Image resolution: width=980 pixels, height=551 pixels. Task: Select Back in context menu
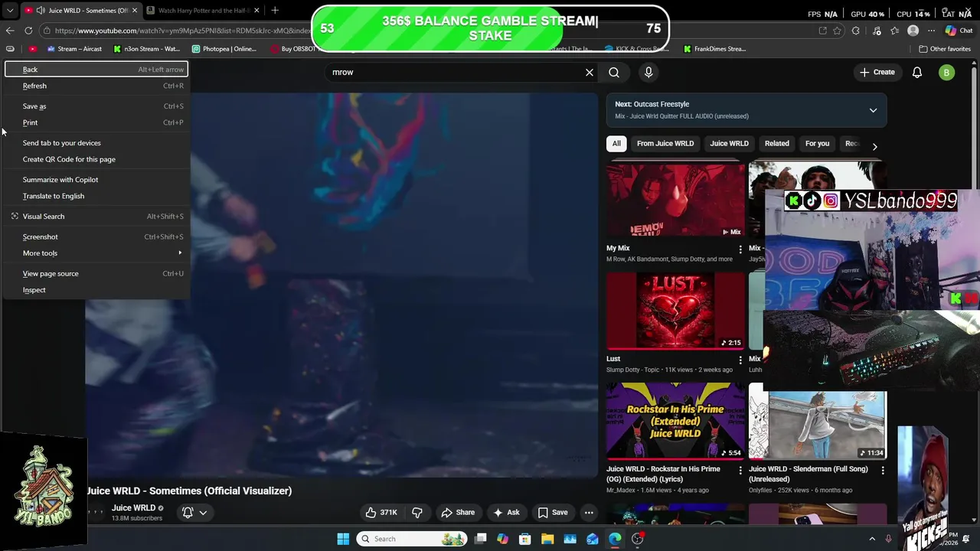(96, 70)
